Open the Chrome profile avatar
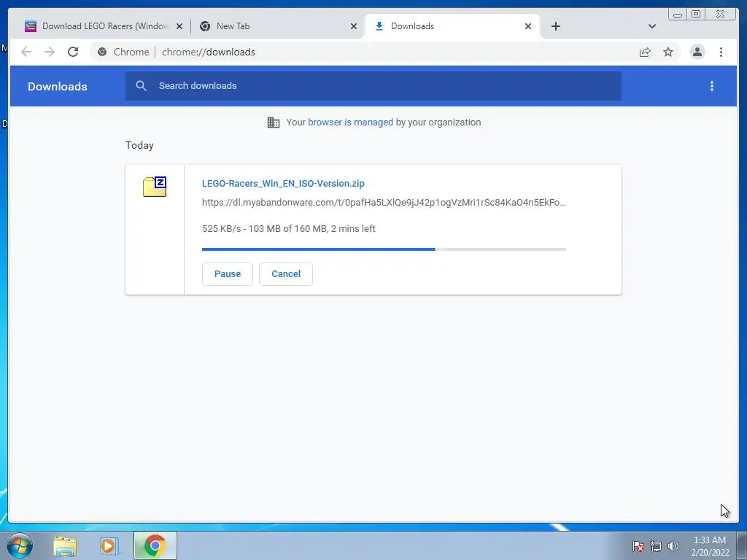 coord(697,52)
